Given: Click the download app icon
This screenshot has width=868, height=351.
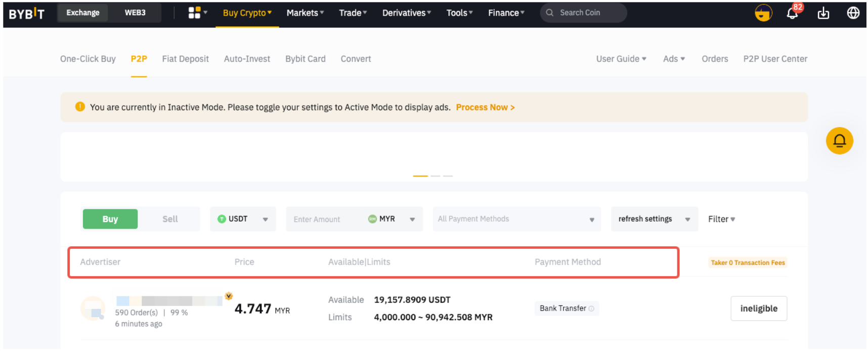Looking at the screenshot, I should click(x=823, y=13).
